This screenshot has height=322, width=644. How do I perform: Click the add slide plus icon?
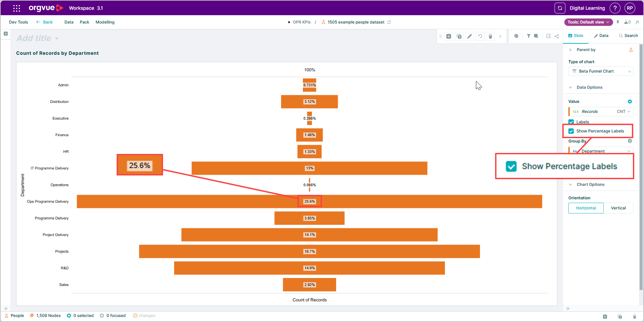tap(449, 36)
